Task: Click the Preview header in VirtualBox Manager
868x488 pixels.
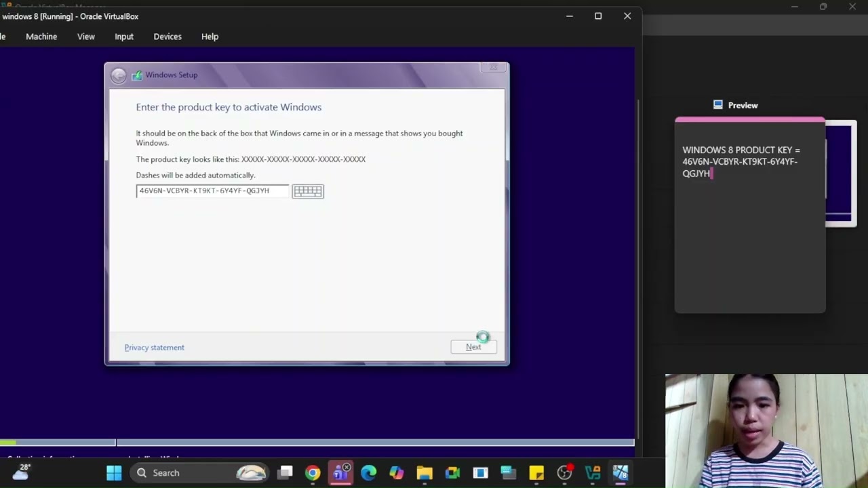Action: point(743,105)
